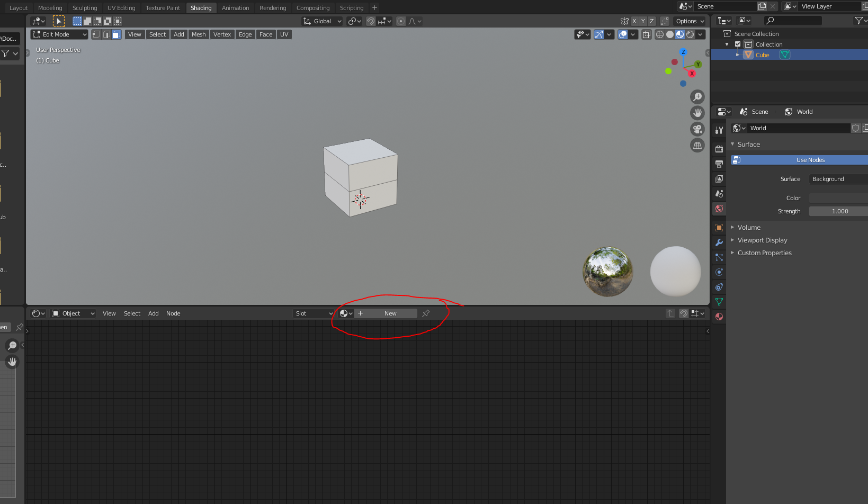868x504 pixels.
Task: Open the Material properties tab
Action: click(719, 317)
